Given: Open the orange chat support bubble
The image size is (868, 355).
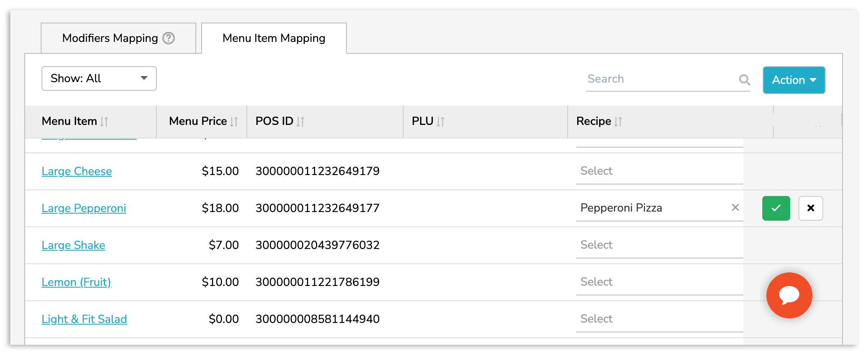Looking at the screenshot, I should tap(789, 295).
